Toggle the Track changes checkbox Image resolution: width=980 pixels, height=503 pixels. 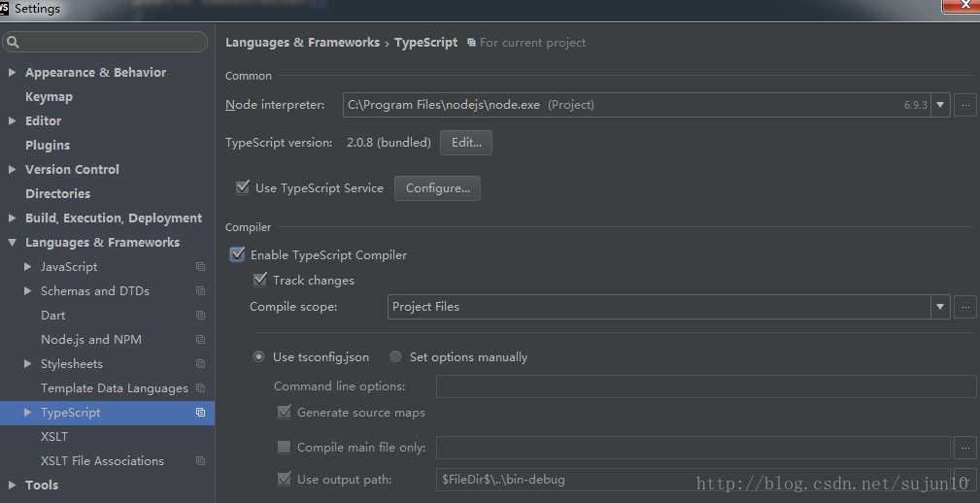click(x=260, y=280)
